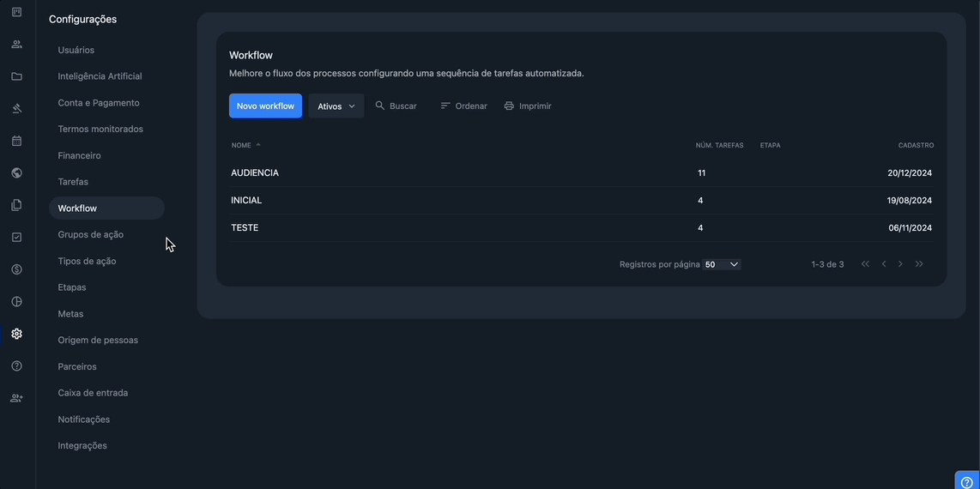This screenshot has height=489, width=980.
Task: Open the people icon in sidebar
Action: tap(17, 45)
